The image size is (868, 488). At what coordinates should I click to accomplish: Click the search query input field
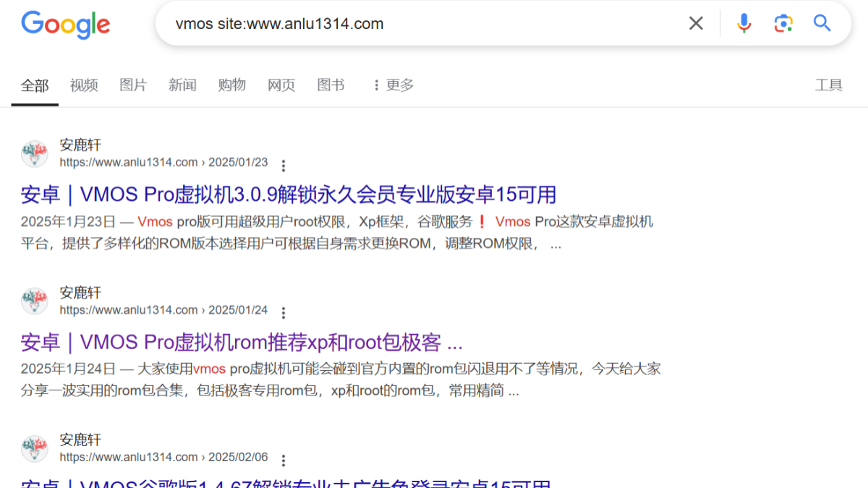[x=424, y=24]
